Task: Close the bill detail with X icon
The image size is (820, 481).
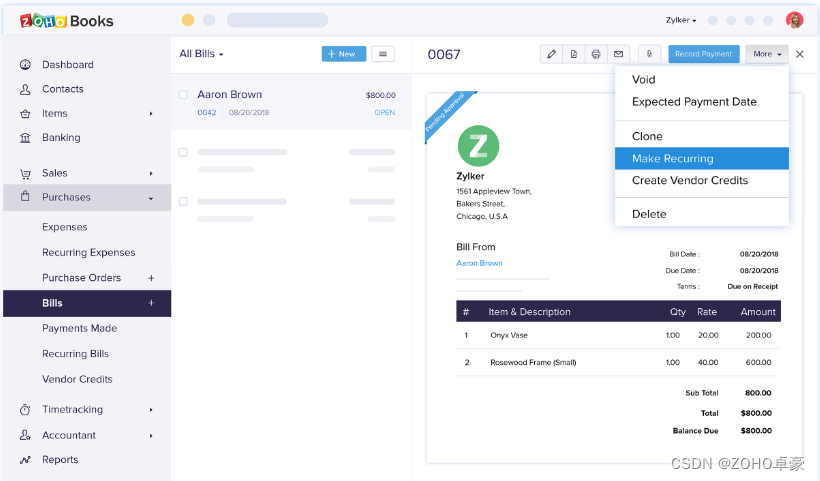Action: (800, 54)
